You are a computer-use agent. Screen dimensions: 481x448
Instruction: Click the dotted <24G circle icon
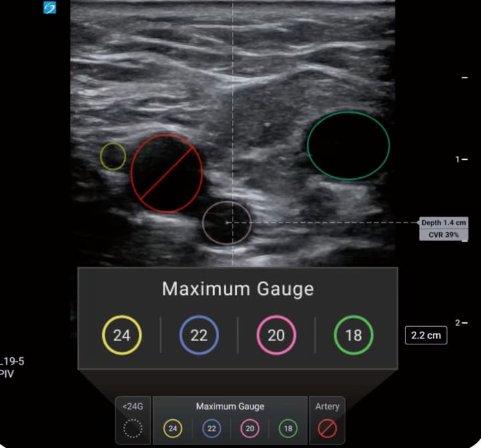(134, 429)
